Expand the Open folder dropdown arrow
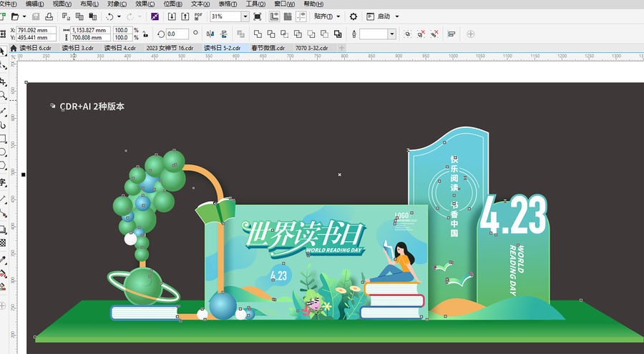This screenshot has height=354, width=644. pyautogui.click(x=24, y=16)
